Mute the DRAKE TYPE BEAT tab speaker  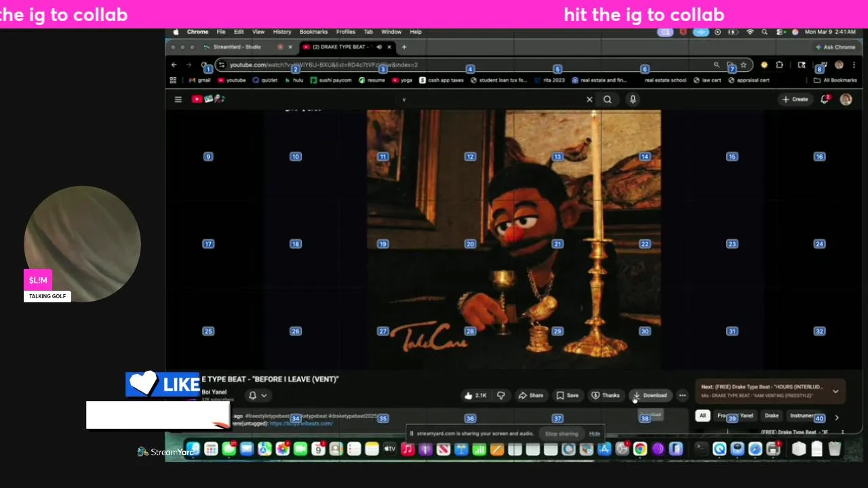[x=379, y=47]
